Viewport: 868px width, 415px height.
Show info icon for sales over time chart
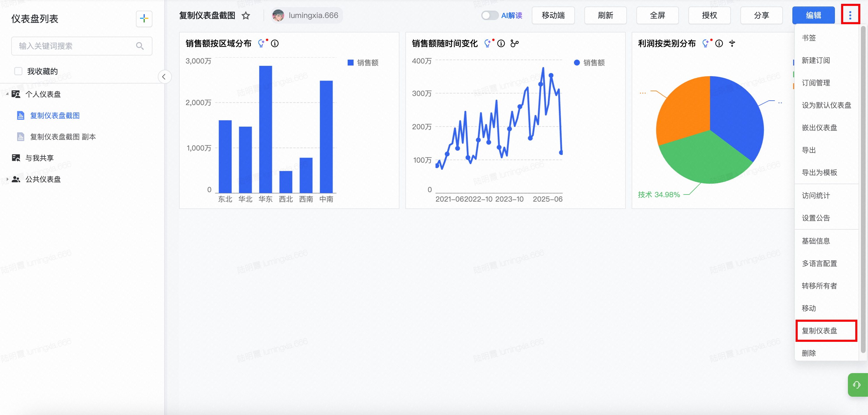(501, 43)
